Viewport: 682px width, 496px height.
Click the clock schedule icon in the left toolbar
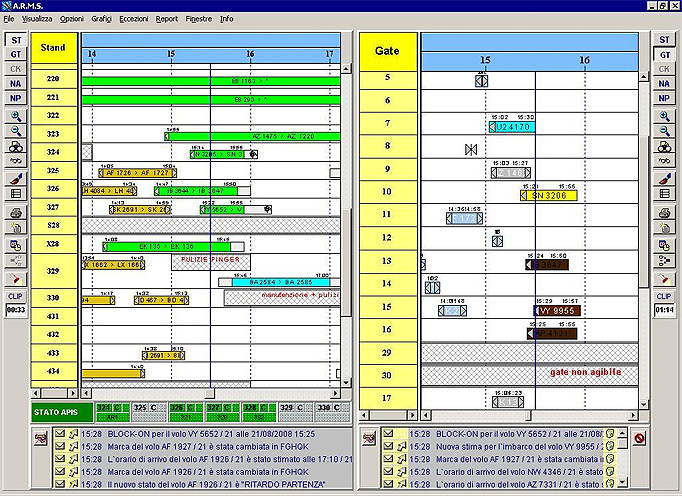16,245
